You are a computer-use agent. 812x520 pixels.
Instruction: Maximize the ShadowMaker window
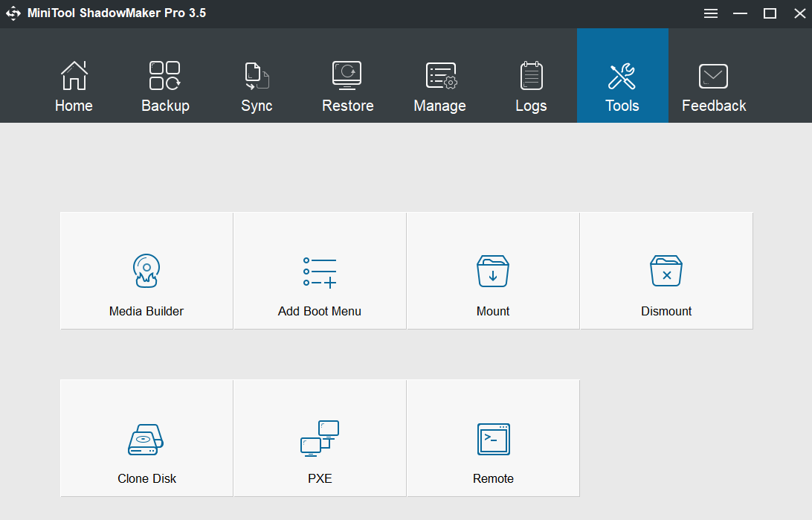tap(770, 13)
